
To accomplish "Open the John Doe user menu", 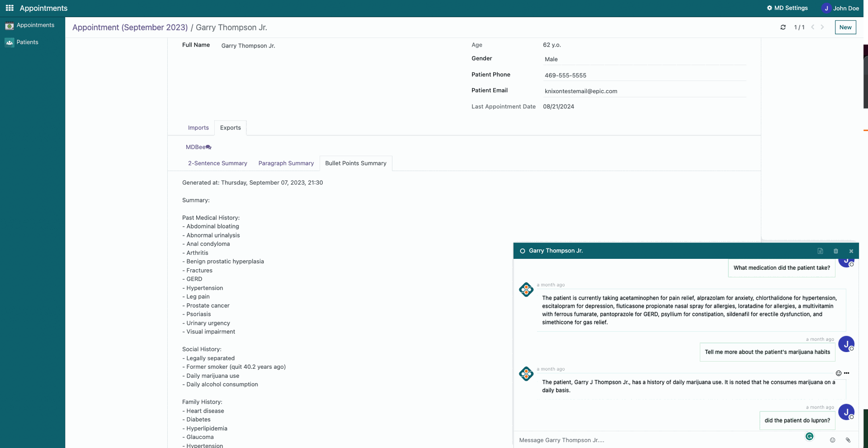I will tap(840, 8).
